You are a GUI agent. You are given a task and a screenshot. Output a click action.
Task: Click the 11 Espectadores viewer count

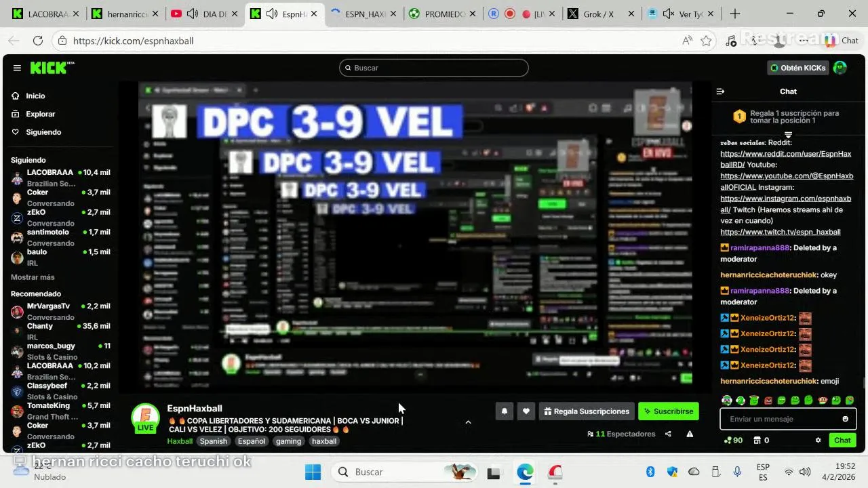click(x=621, y=434)
